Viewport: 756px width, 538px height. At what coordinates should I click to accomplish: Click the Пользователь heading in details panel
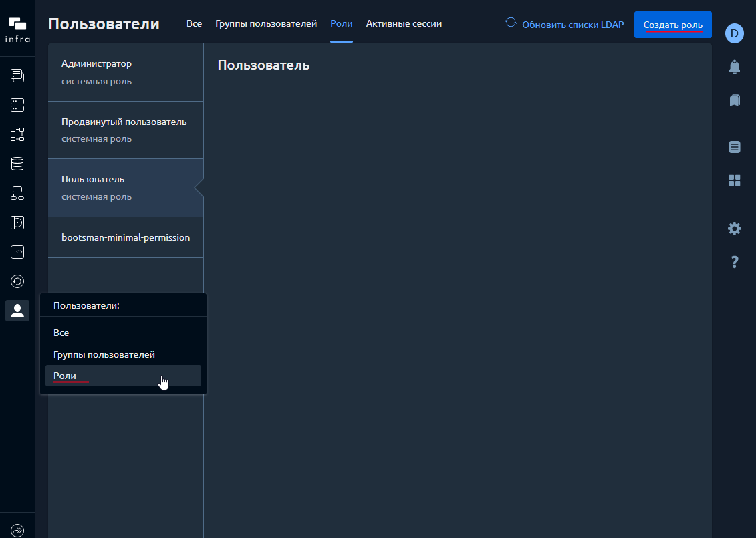pos(264,65)
